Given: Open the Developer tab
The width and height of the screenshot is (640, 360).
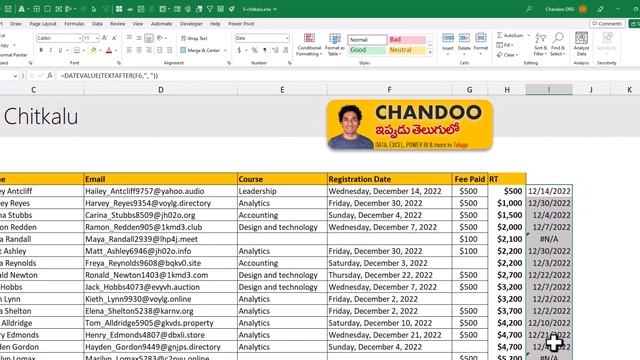Looking at the screenshot, I should pos(191,24).
